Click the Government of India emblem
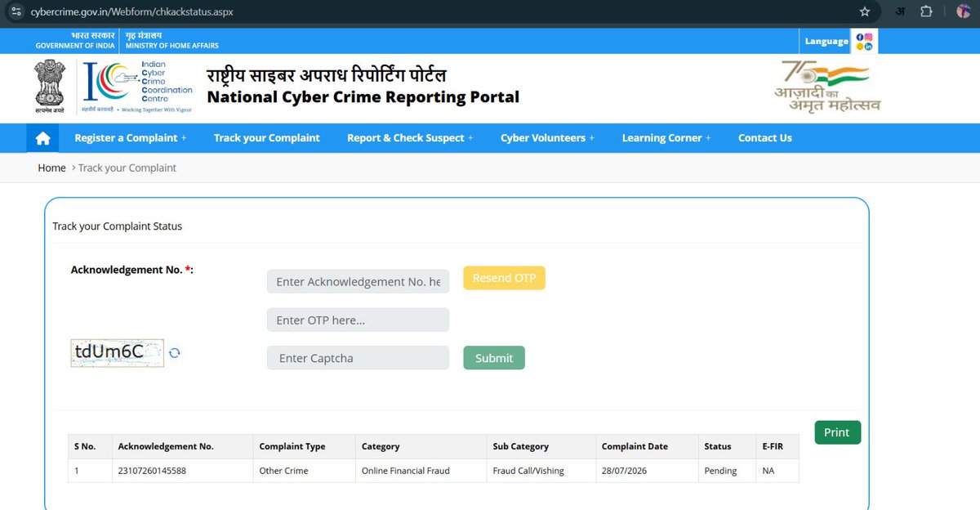This screenshot has width=980, height=510. pyautogui.click(x=49, y=86)
